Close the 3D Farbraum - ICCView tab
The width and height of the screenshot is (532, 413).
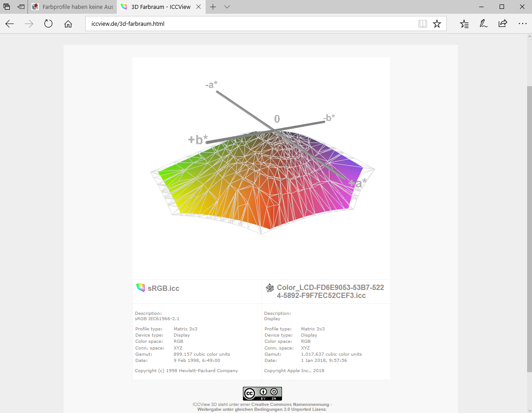coord(199,7)
